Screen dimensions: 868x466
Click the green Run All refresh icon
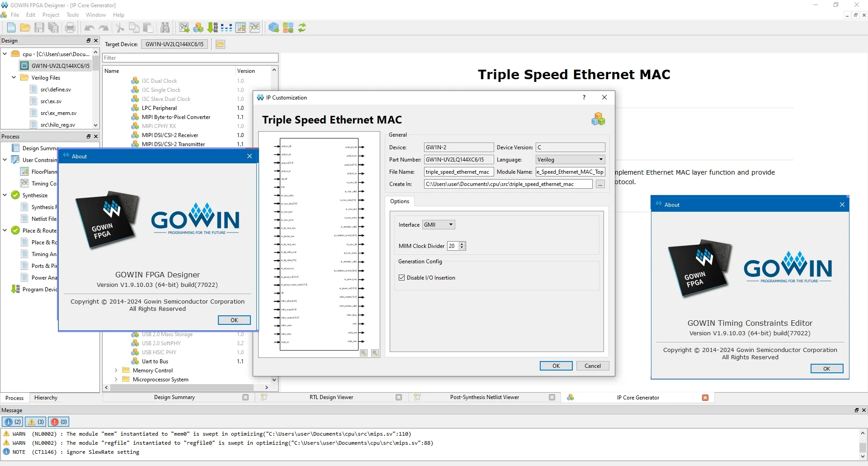click(302, 28)
